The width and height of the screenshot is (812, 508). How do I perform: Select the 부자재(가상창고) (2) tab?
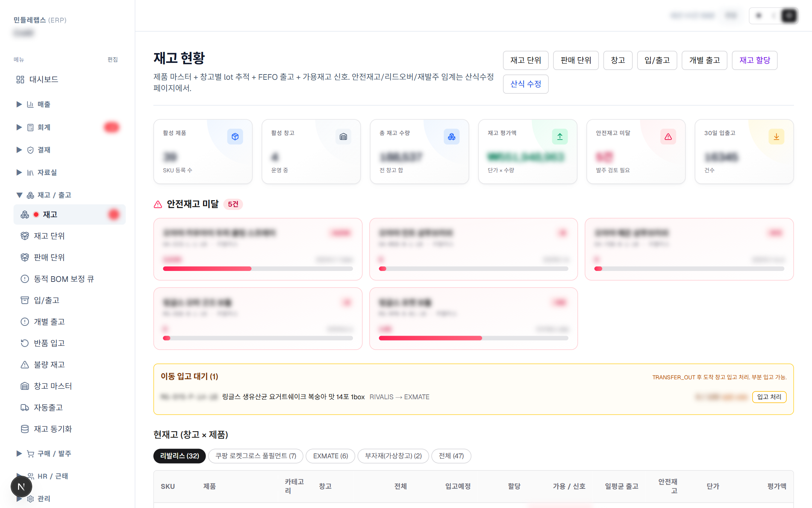click(393, 456)
